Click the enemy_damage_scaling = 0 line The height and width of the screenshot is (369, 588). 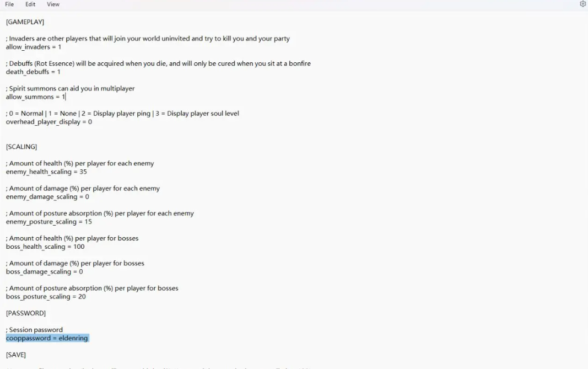47,197
